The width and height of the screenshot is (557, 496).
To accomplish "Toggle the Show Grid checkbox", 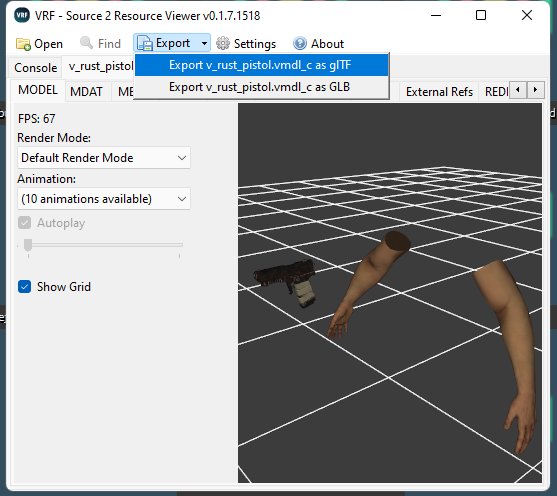I will (25, 287).
